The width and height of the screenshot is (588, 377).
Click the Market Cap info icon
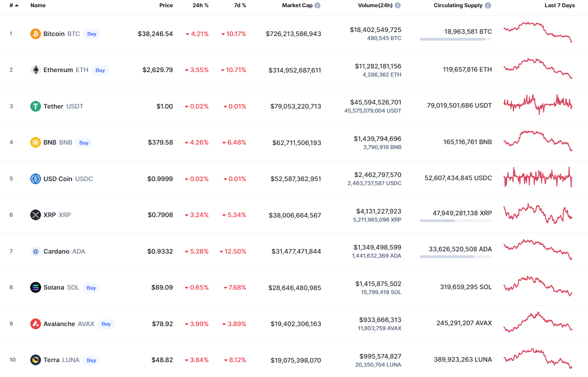click(317, 5)
